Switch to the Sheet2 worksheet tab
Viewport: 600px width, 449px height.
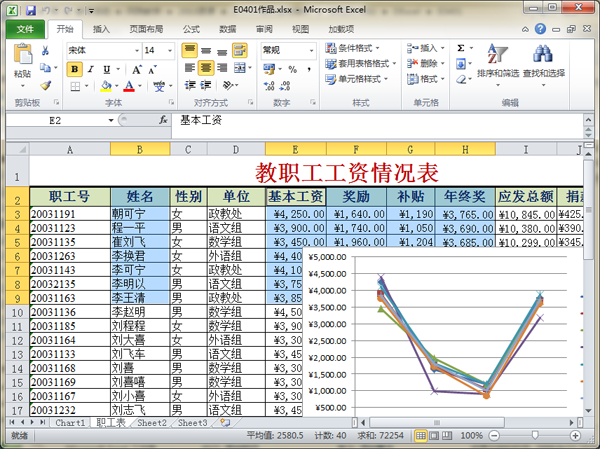[x=152, y=424]
